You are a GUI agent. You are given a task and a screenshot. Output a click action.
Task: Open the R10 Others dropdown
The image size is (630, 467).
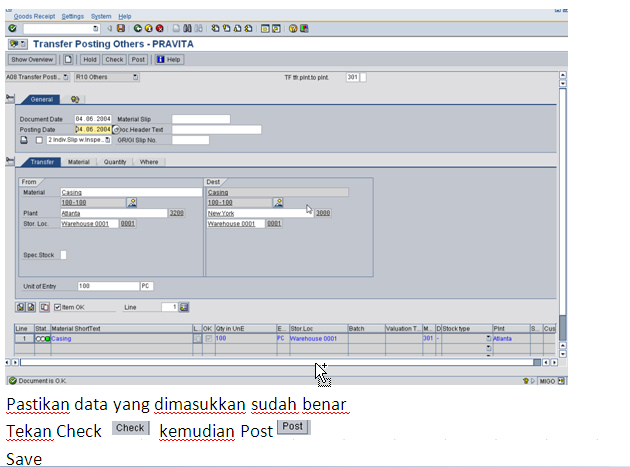point(135,77)
